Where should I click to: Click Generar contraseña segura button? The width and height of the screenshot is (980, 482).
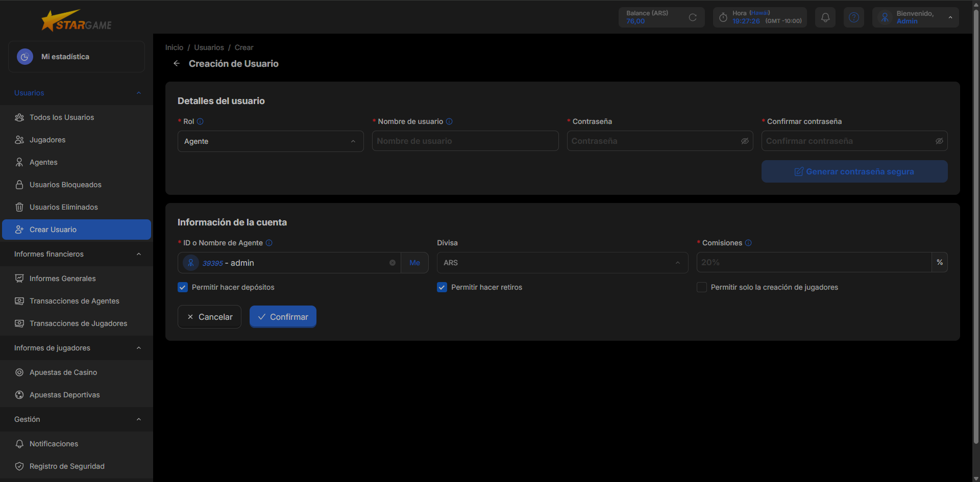854,171
